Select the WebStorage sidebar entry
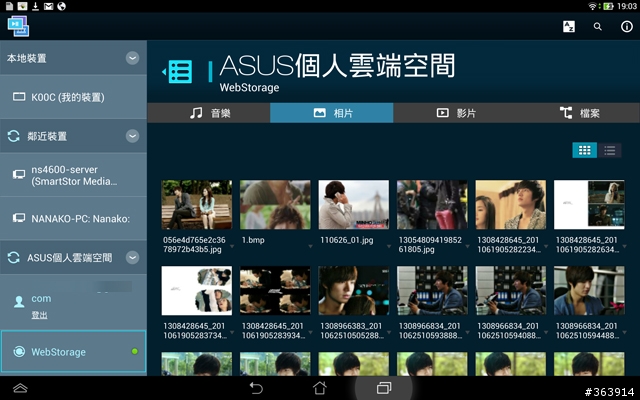640x400 pixels. 73,352
